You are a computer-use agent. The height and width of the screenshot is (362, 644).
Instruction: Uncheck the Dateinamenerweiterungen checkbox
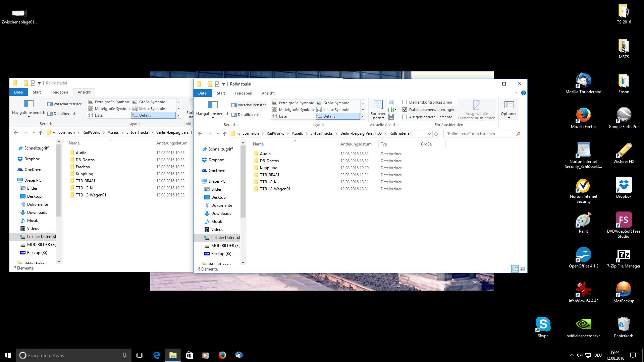coord(405,110)
